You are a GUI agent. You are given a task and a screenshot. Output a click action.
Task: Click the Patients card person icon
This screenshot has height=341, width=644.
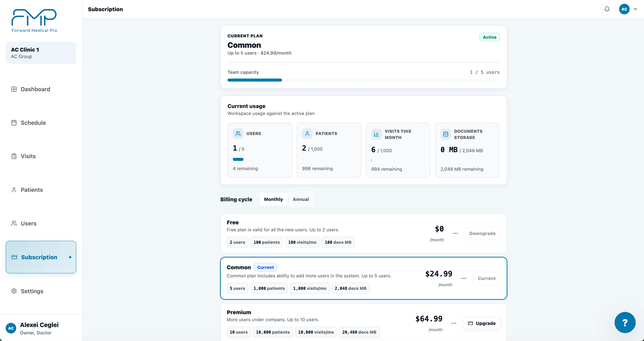click(x=307, y=134)
